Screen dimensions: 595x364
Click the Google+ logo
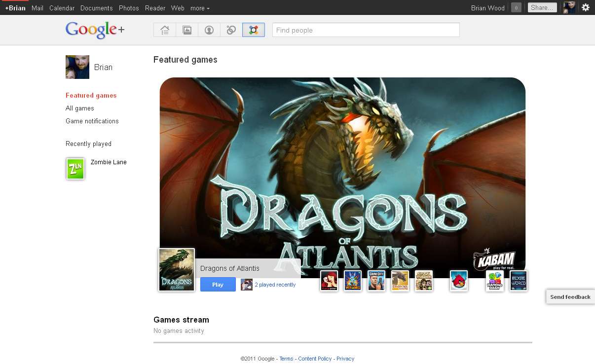point(95,30)
